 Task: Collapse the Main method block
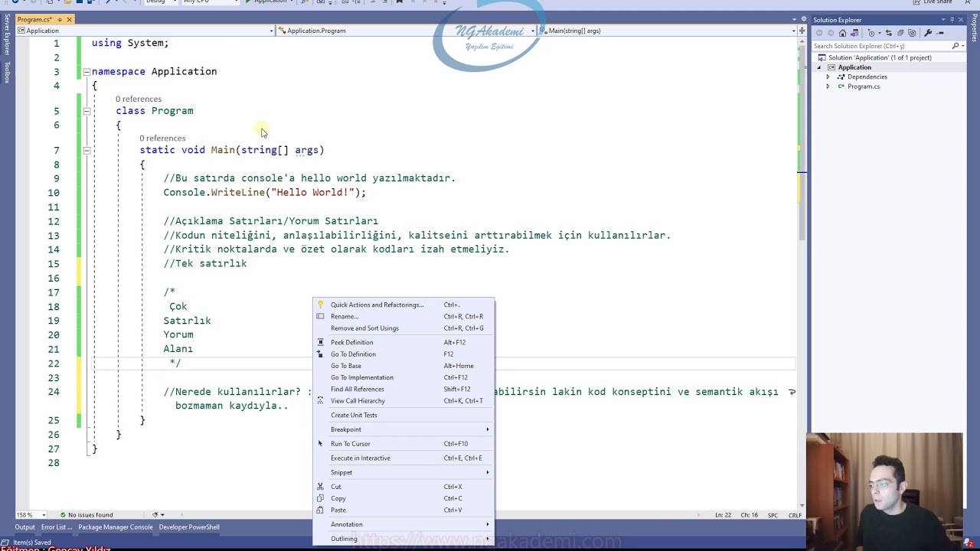tap(87, 150)
